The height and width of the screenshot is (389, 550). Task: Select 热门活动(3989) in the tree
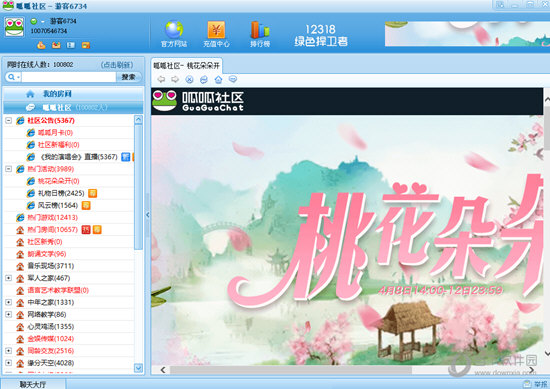pos(51,169)
